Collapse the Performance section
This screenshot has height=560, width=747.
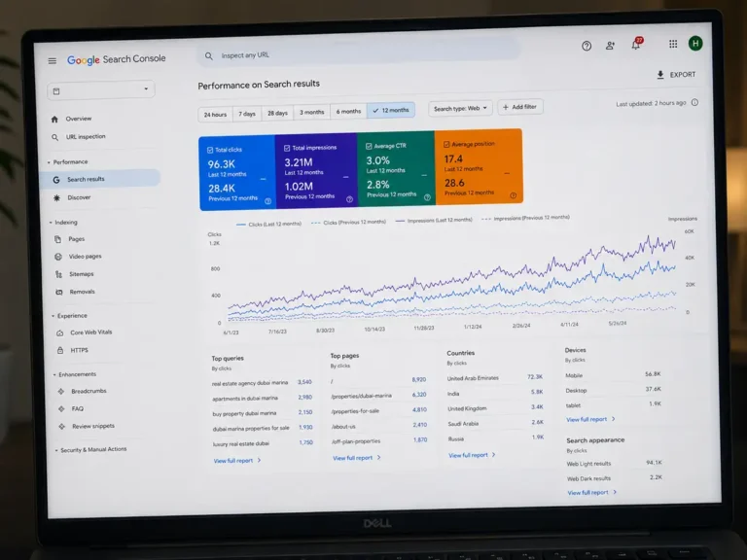coord(49,162)
